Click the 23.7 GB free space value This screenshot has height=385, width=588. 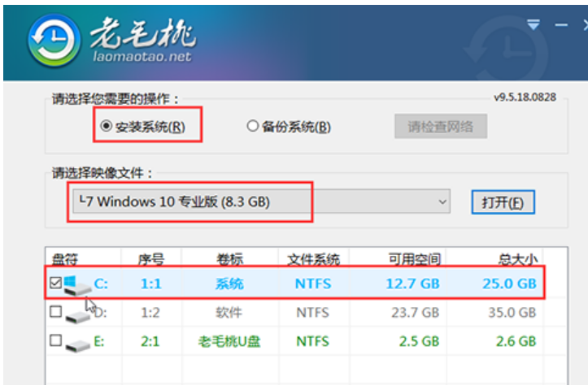(415, 313)
